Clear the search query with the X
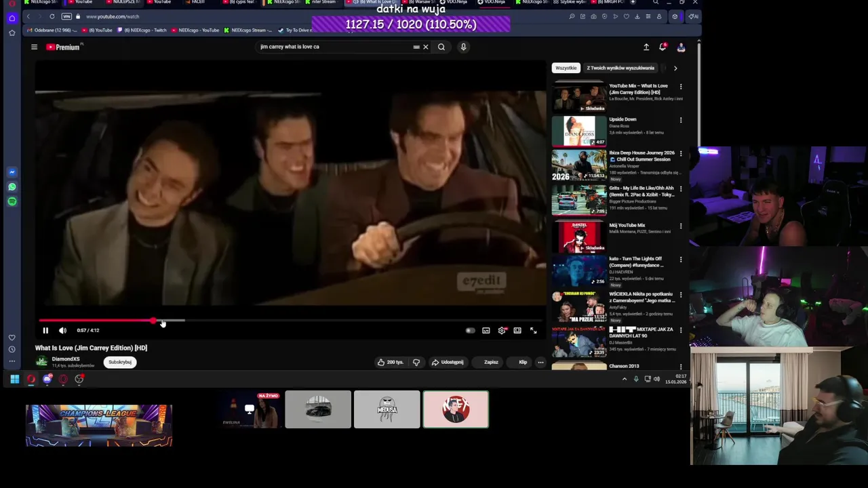 (425, 47)
